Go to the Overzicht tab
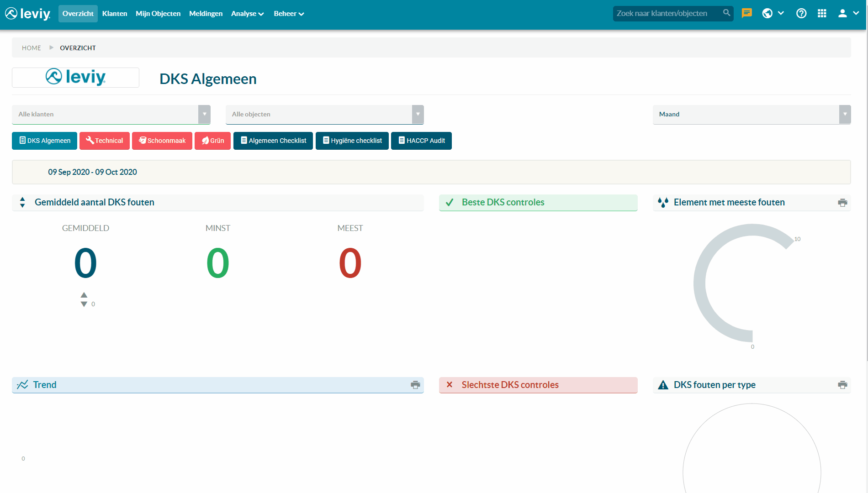This screenshot has height=493, width=868. [x=78, y=14]
